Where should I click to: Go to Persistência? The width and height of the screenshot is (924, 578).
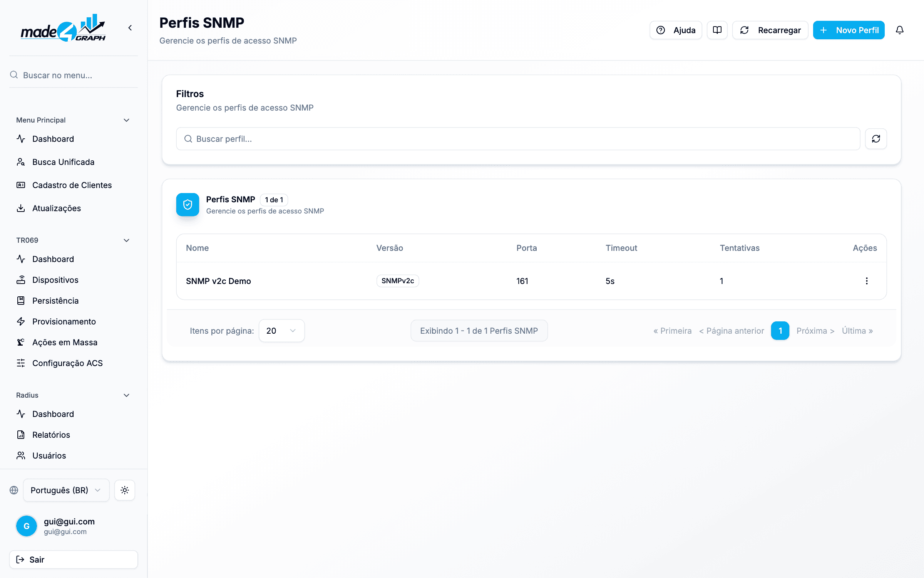(x=73, y=301)
